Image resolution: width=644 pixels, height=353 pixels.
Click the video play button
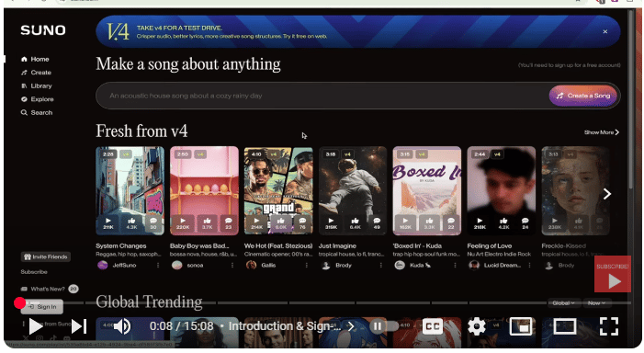(x=36, y=326)
